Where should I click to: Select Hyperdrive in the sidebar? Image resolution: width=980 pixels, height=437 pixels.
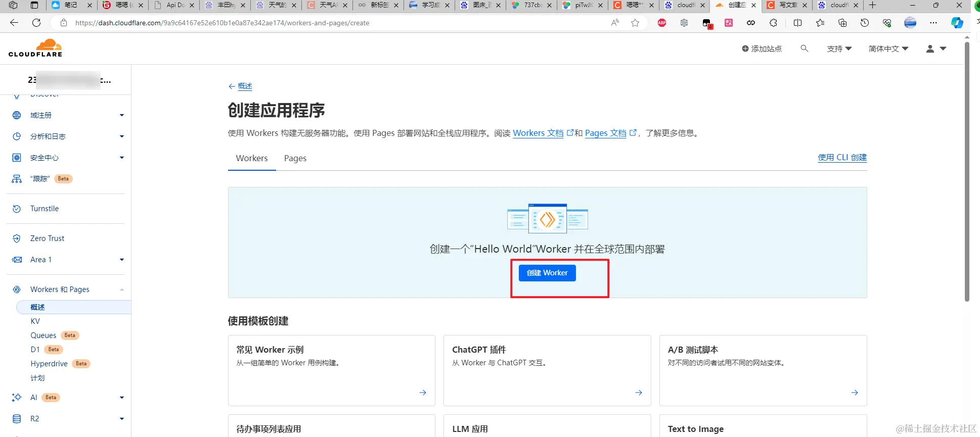(x=49, y=364)
